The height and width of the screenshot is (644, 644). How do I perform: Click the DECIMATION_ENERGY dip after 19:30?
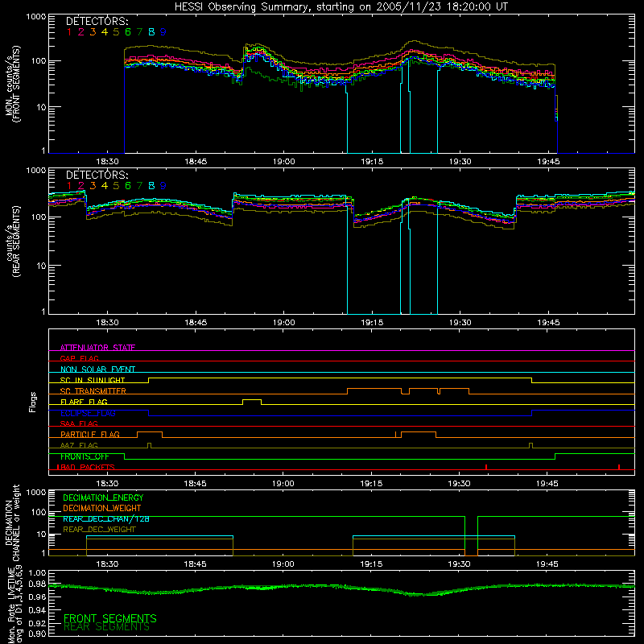[x=471, y=536]
